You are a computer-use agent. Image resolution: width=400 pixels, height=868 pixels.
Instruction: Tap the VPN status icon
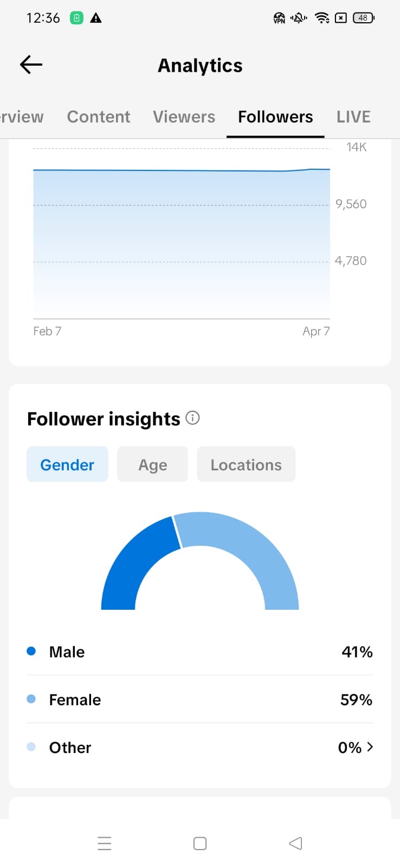[279, 18]
